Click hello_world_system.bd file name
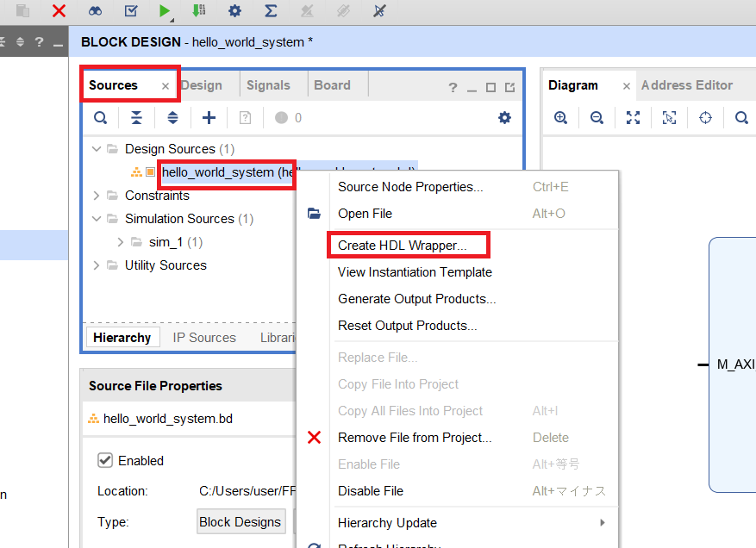The width and height of the screenshot is (756, 548). point(168,419)
